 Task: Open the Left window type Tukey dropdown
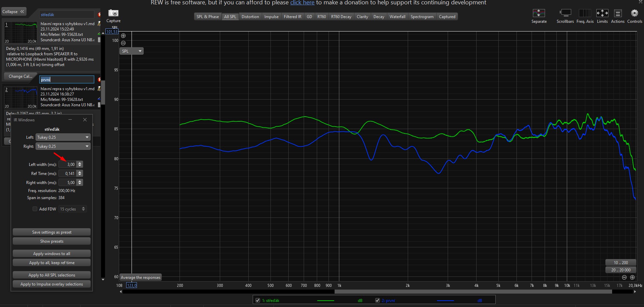click(x=63, y=137)
